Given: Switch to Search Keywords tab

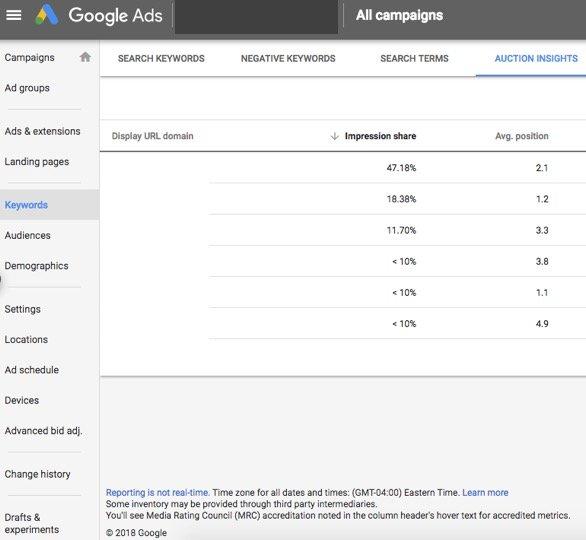Looking at the screenshot, I should pyautogui.click(x=161, y=59).
